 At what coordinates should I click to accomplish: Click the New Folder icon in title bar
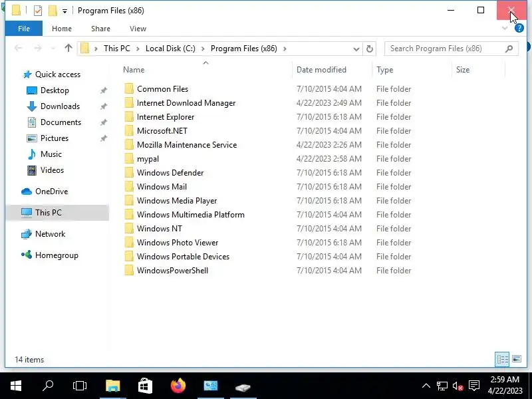click(x=53, y=11)
